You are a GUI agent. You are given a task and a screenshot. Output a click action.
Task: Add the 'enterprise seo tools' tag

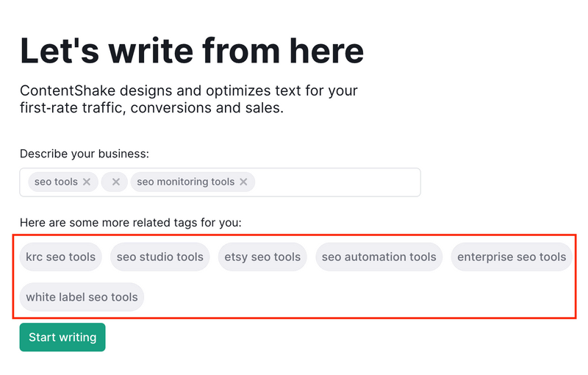pyautogui.click(x=512, y=257)
